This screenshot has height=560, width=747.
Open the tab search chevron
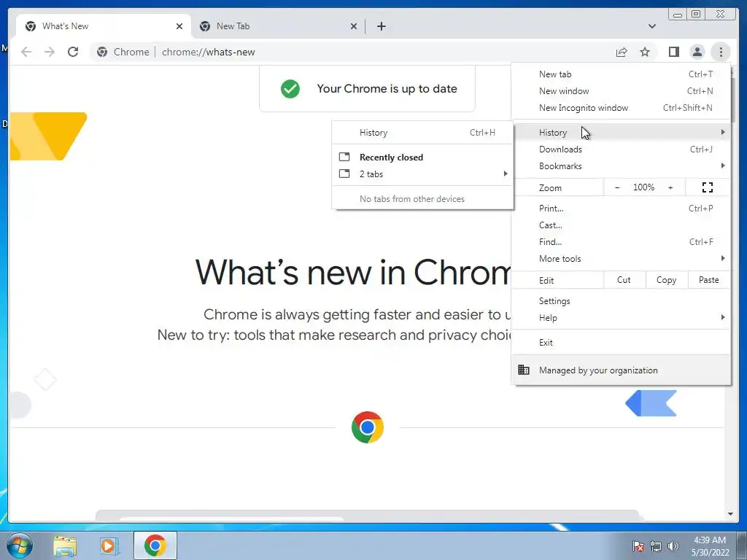point(651,26)
